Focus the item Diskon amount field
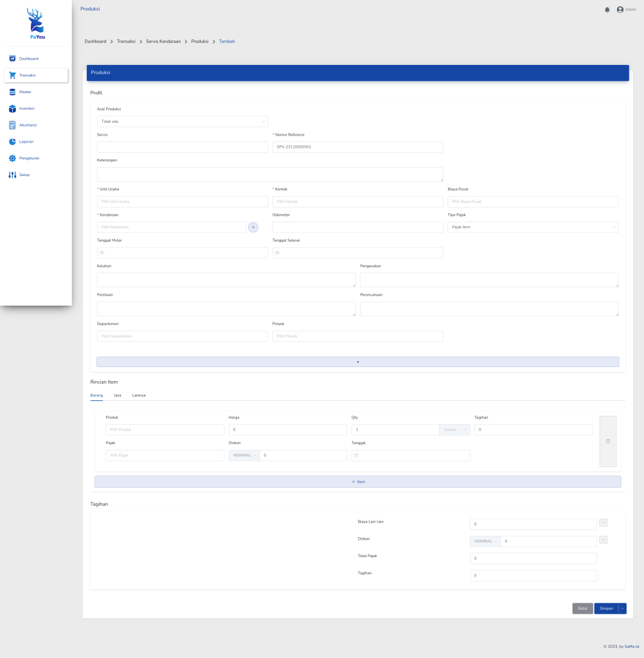Viewport: 644px width, 658px height. pyautogui.click(x=303, y=456)
